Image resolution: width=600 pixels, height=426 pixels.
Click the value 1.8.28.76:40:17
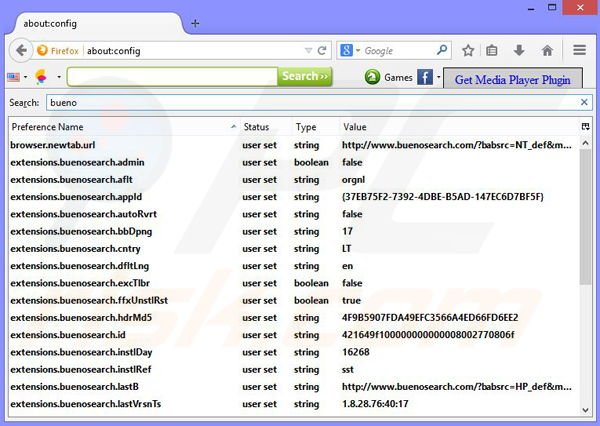[x=375, y=404]
